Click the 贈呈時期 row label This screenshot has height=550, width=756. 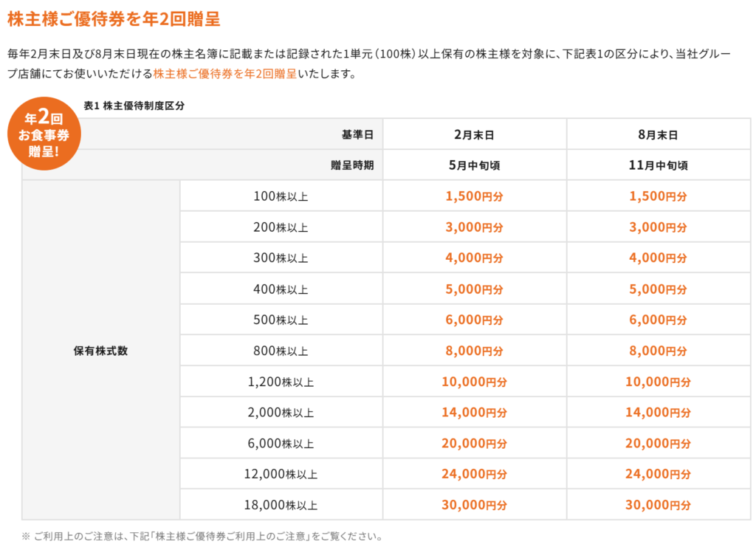point(352,165)
